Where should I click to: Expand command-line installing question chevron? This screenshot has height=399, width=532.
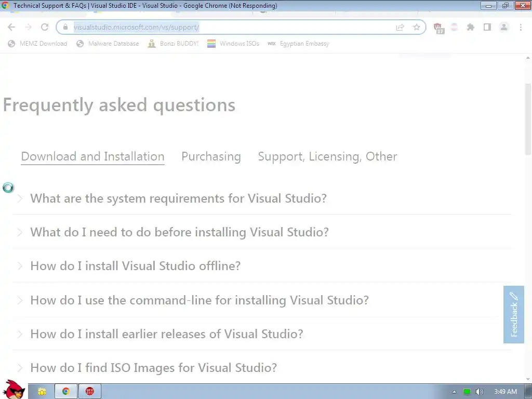[20, 300]
